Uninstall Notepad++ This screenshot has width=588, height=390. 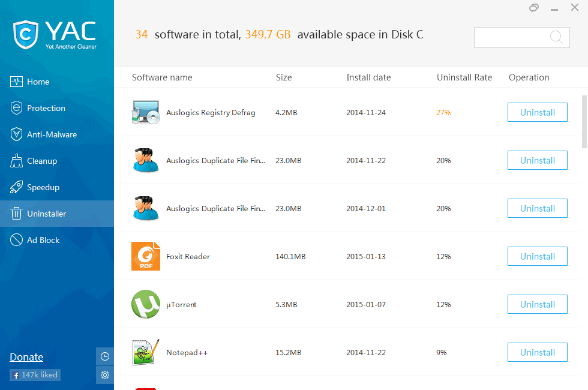click(x=538, y=352)
